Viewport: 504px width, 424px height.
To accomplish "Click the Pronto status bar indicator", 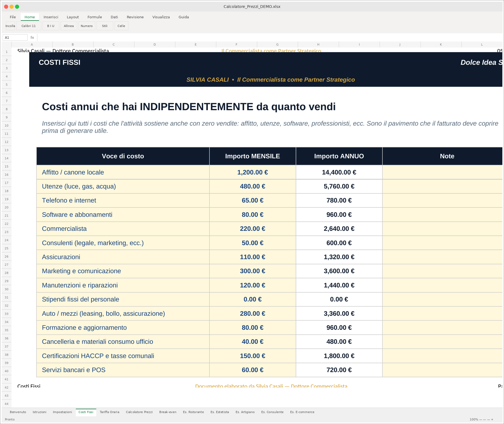I will point(10,419).
